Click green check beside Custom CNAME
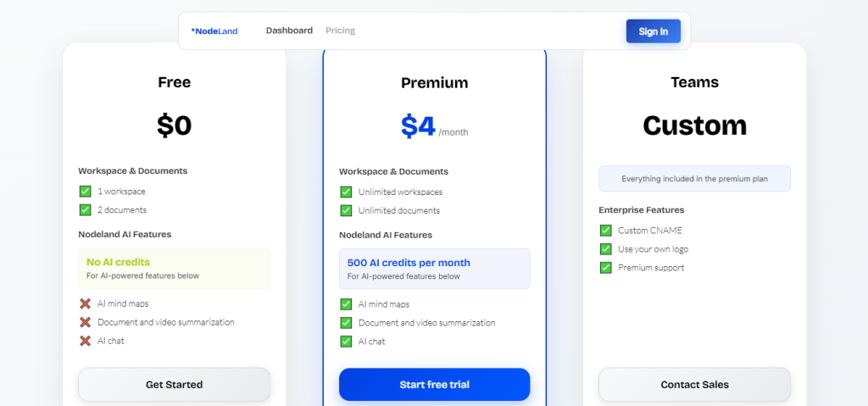 605,231
